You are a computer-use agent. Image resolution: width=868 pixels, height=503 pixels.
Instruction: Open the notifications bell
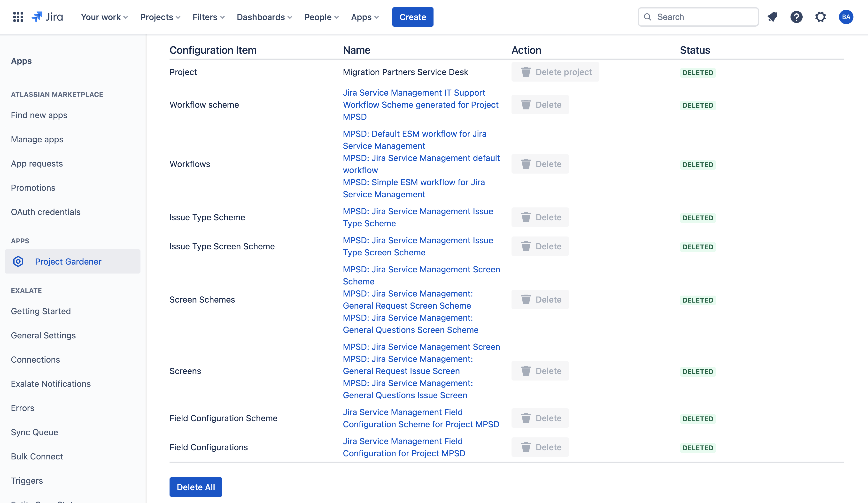772,17
